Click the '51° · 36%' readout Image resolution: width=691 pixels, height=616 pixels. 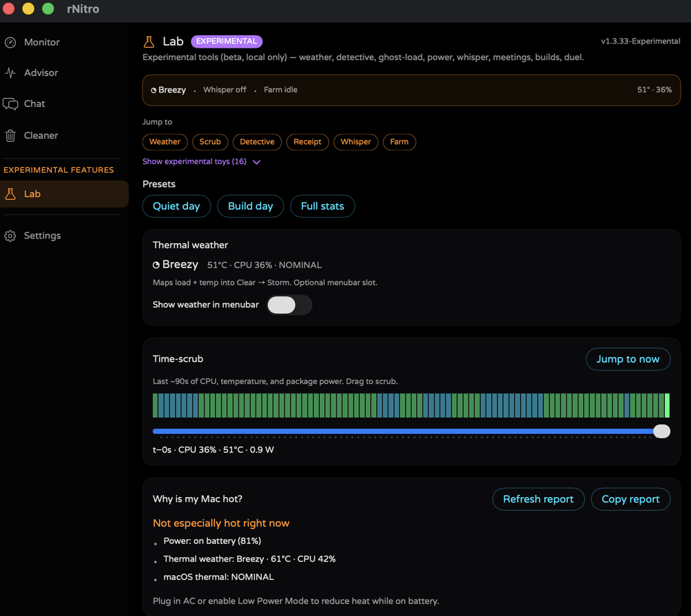click(654, 90)
